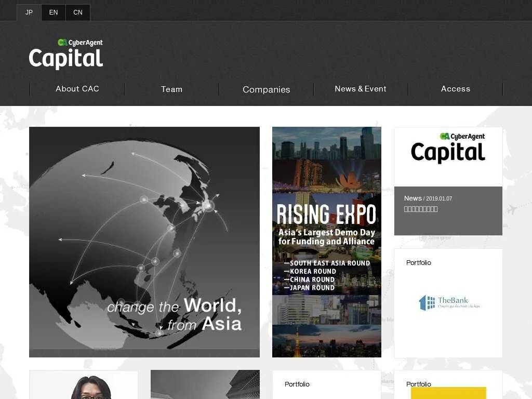The width and height of the screenshot is (532, 399).
Task: Go to News & Event page
Action: click(361, 89)
